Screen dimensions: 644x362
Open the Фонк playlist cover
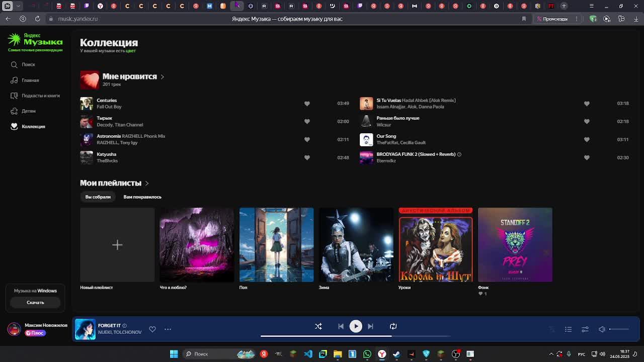point(515,245)
